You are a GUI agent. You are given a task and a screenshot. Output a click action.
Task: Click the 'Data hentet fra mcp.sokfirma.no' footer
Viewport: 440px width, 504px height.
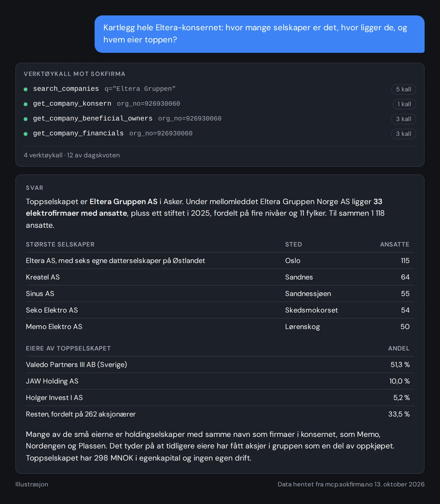tap(351, 484)
